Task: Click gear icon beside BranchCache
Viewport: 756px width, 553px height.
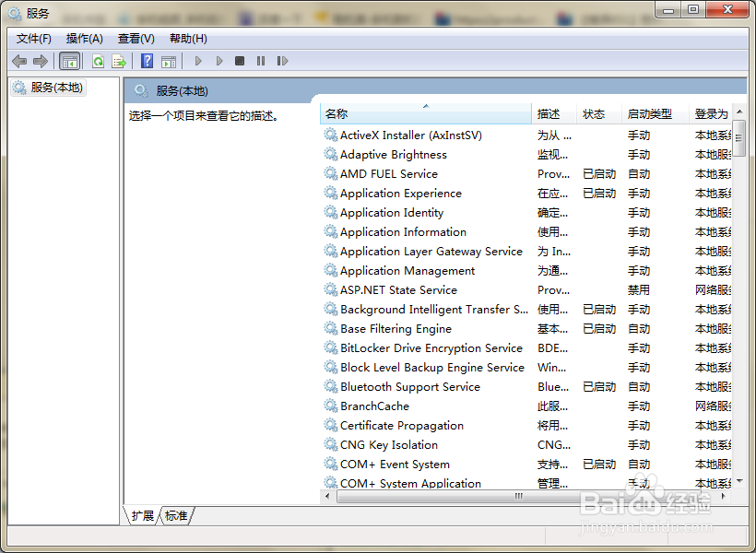Action: pos(330,406)
